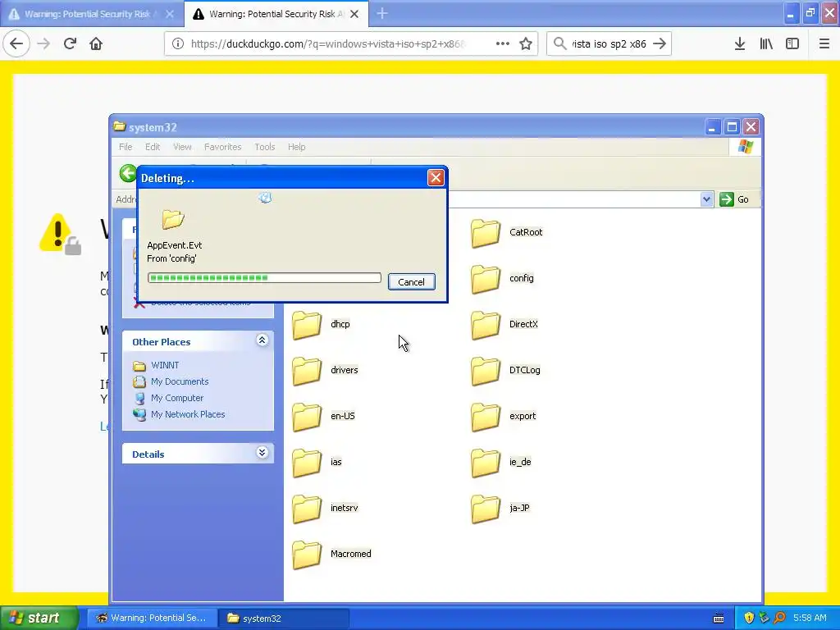The image size is (840, 630).
Task: Select the Macromed folder
Action: pos(332,555)
